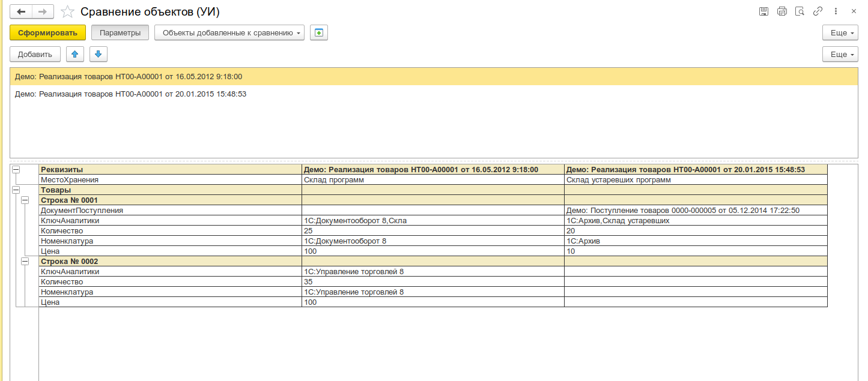Click column header for 16.05.2012 document
Image resolution: width=868 pixels, height=381 pixels.
pos(433,170)
